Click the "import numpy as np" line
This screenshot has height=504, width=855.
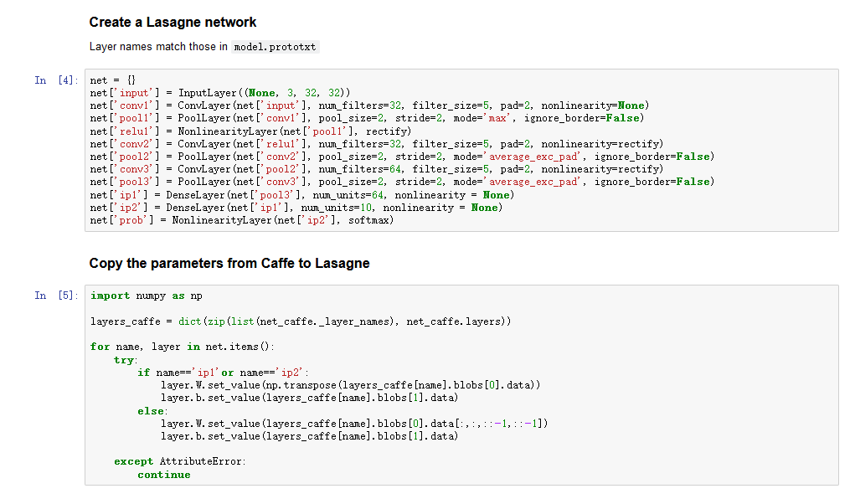pyautogui.click(x=147, y=296)
